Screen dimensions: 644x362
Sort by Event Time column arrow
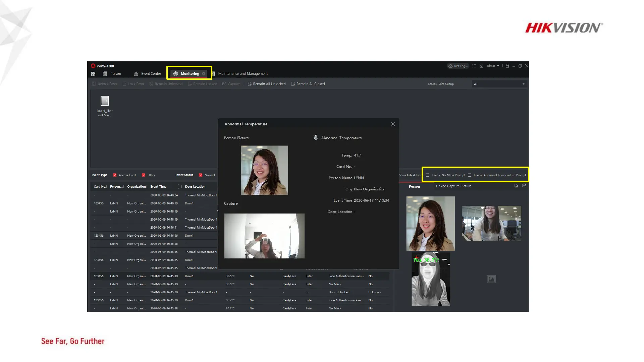tap(179, 187)
